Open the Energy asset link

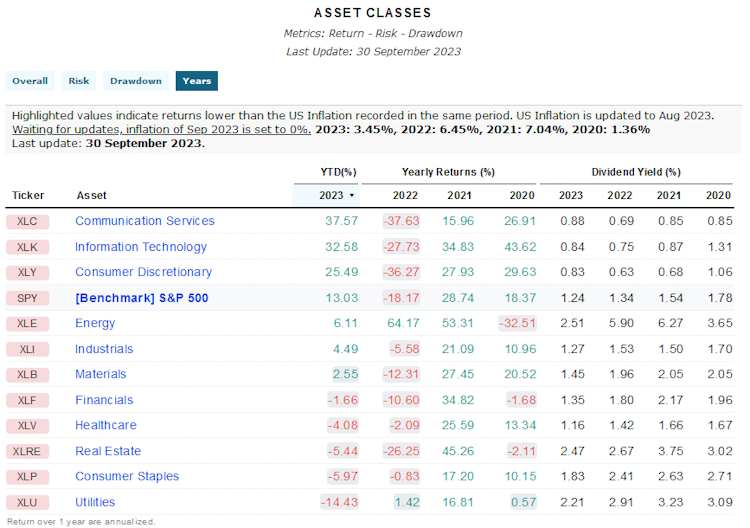(x=95, y=323)
